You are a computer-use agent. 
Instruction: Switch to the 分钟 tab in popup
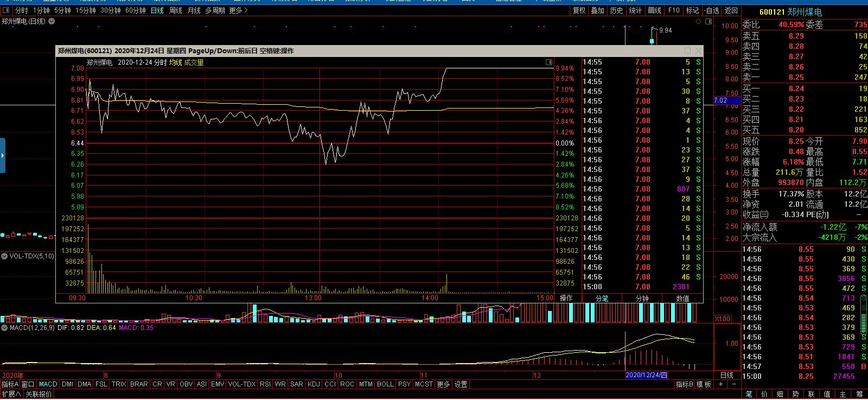tap(642, 298)
